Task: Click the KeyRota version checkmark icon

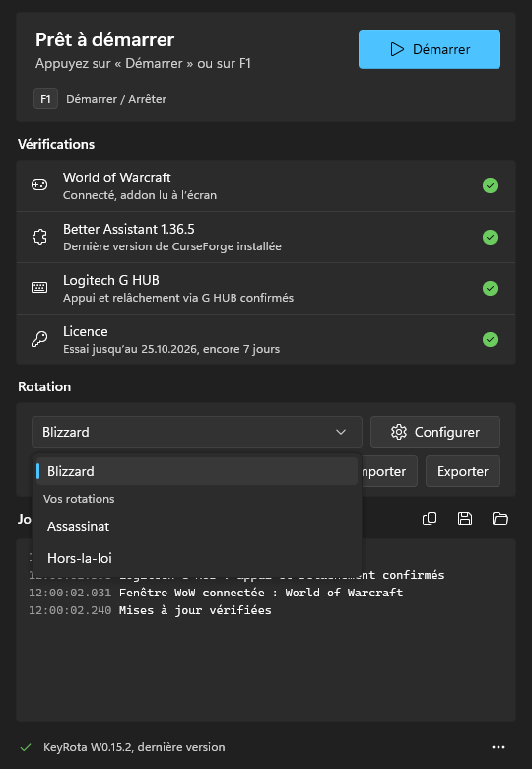Action: pyautogui.click(x=26, y=747)
